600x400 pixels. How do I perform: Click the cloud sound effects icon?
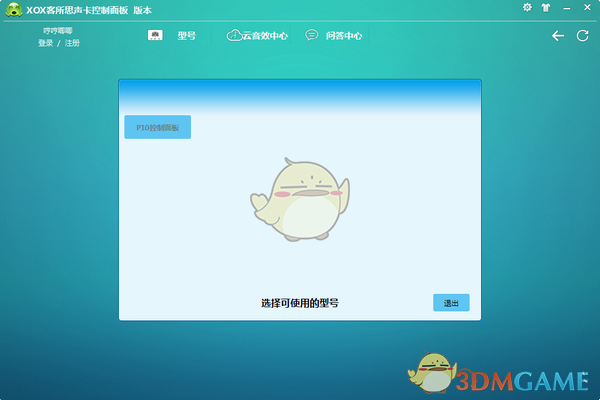[x=234, y=35]
